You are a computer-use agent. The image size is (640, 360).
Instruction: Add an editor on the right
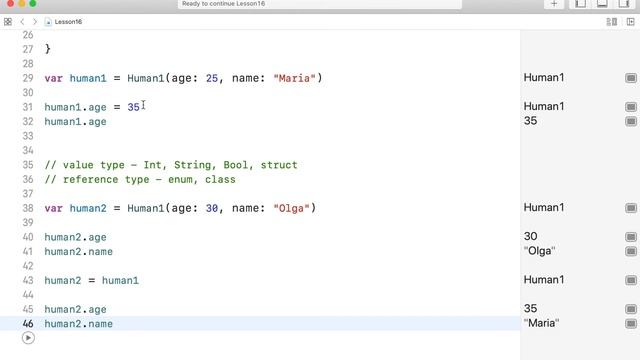click(x=631, y=22)
